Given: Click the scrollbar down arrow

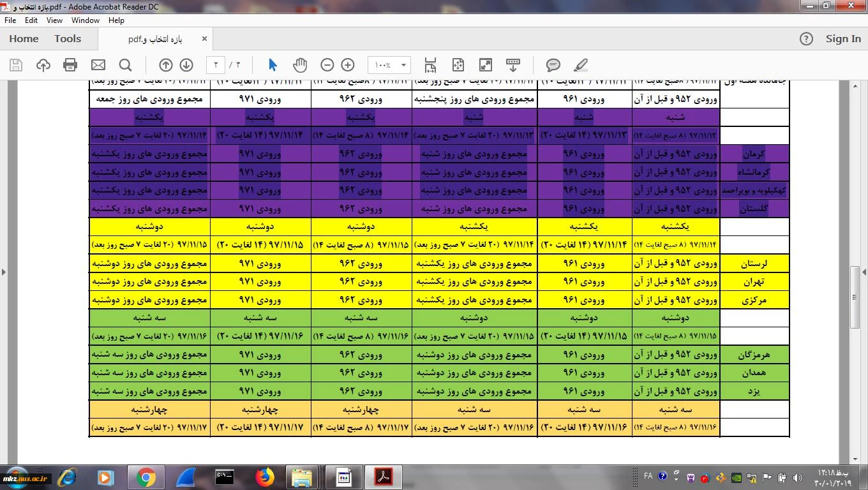Looking at the screenshot, I should pos(855,459).
